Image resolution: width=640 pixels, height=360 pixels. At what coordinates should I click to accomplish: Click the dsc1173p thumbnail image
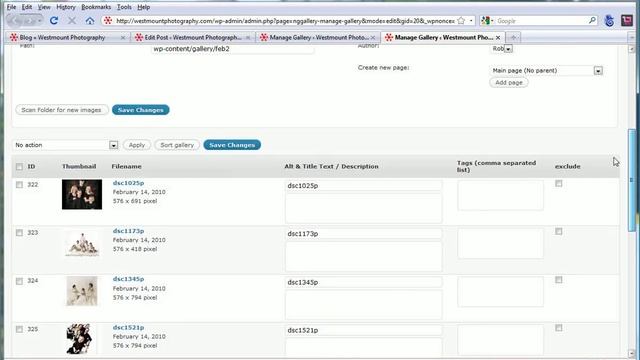coord(82,244)
